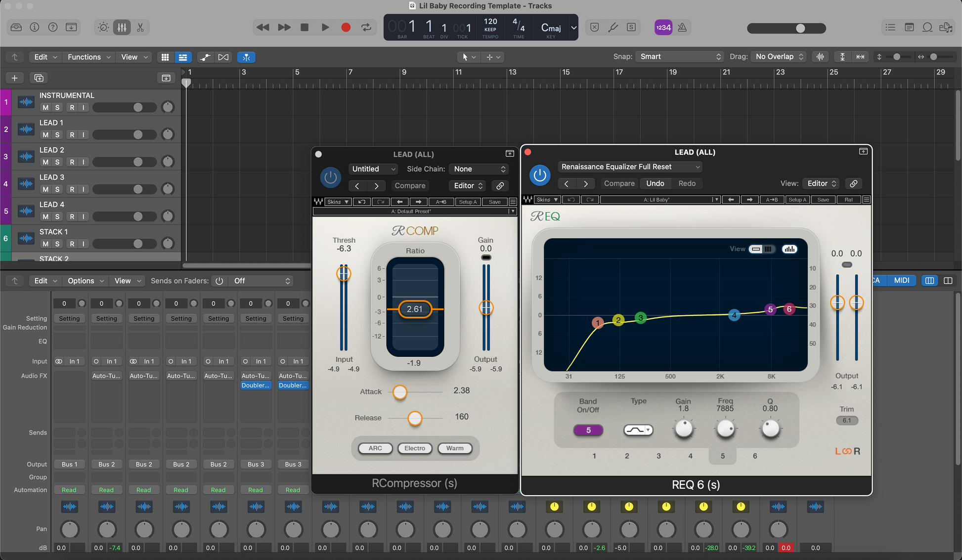Open the Snap Smart dropdown
962x560 pixels.
click(680, 57)
